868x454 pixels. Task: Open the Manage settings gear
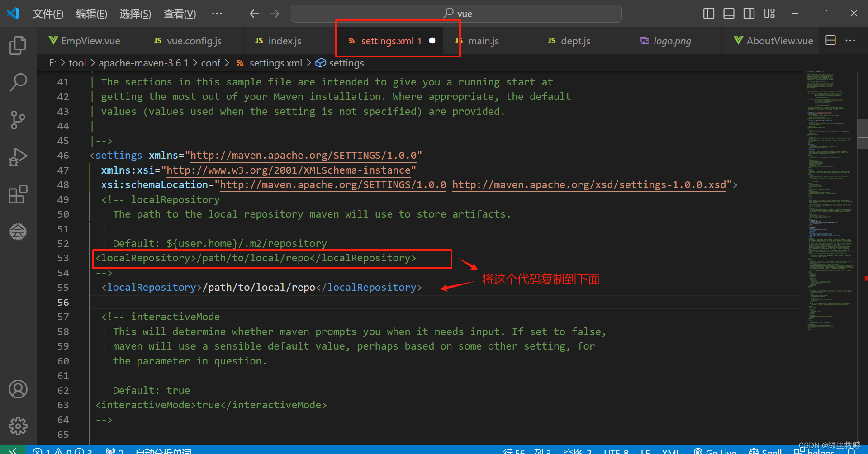pyautogui.click(x=18, y=426)
